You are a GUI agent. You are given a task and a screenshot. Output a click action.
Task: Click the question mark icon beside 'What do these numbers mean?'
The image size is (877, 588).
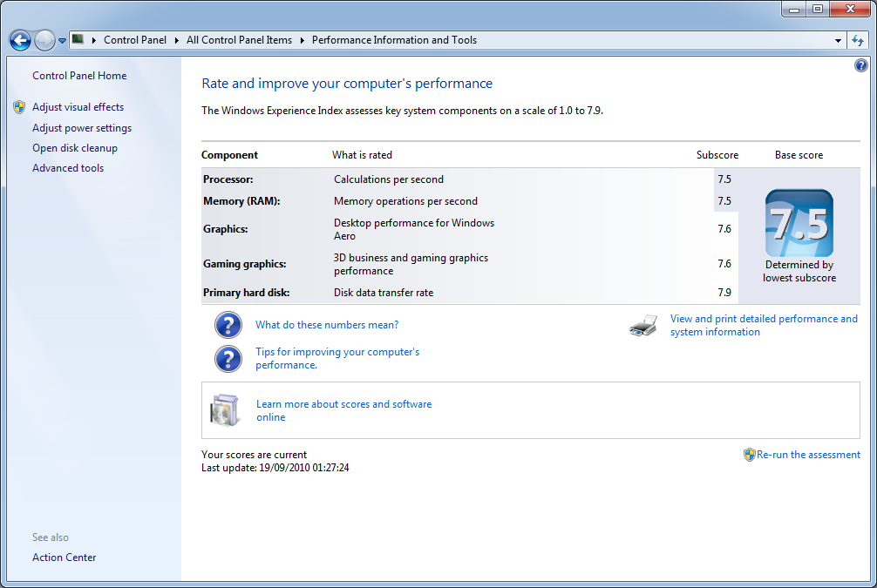[228, 325]
